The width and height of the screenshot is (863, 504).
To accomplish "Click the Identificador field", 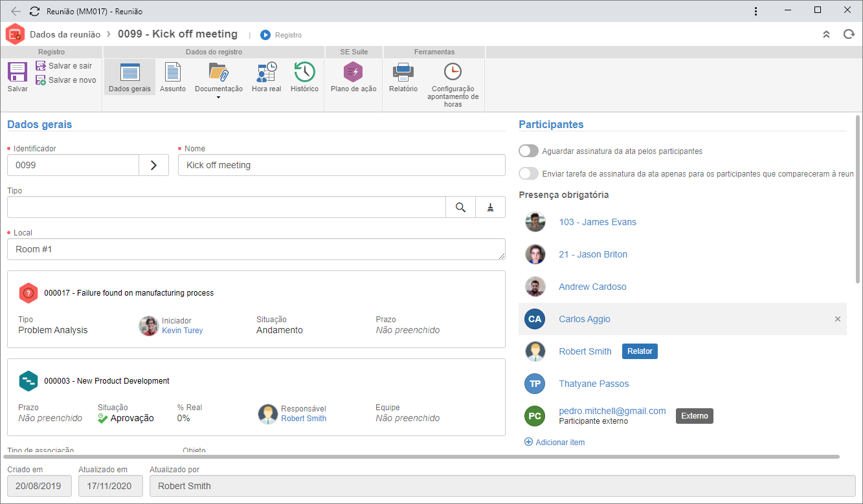I will coord(73,165).
